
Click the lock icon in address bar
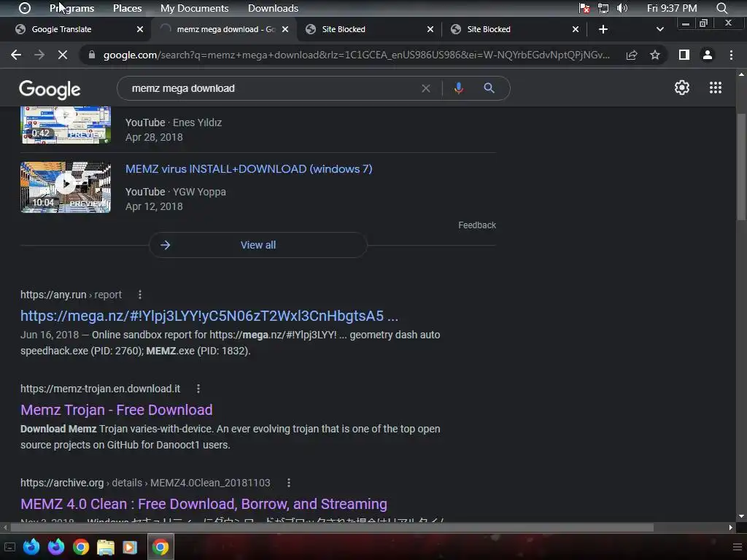(92, 55)
